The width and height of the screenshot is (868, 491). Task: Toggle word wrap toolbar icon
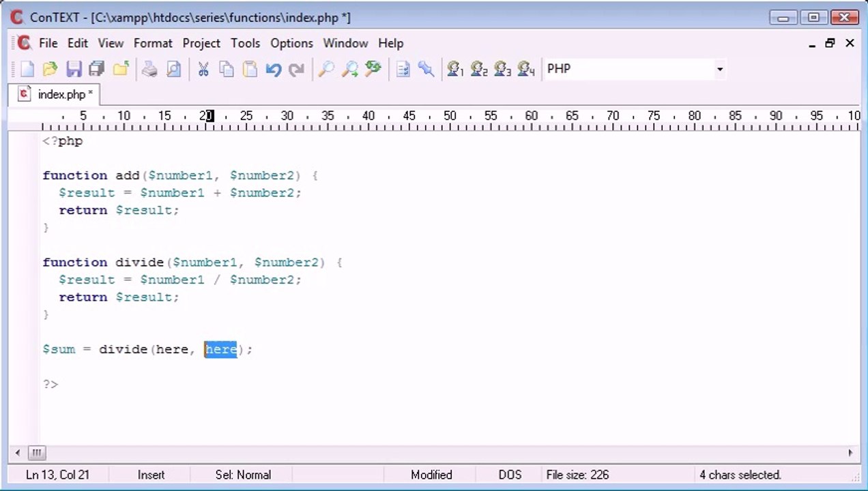coord(403,69)
